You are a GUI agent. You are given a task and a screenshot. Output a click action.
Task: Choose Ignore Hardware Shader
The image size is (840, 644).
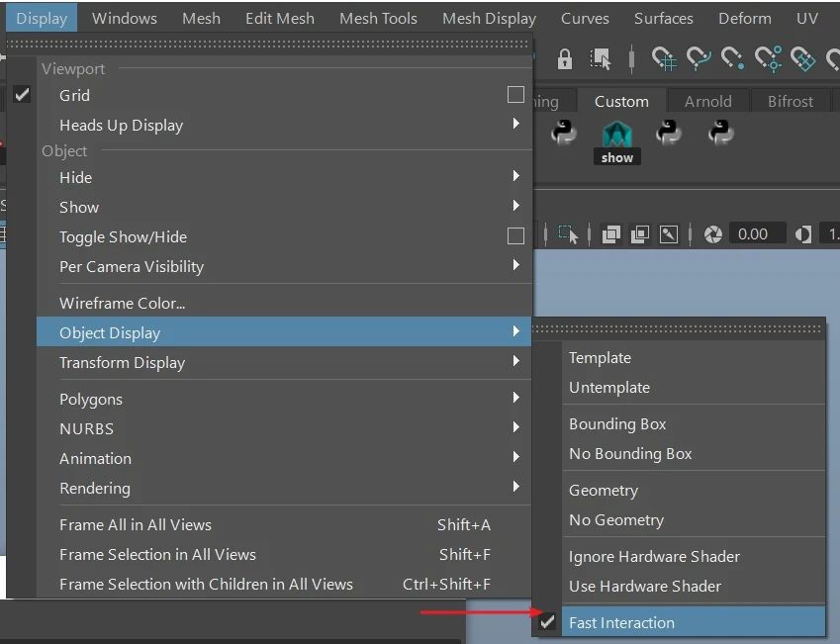click(694, 556)
